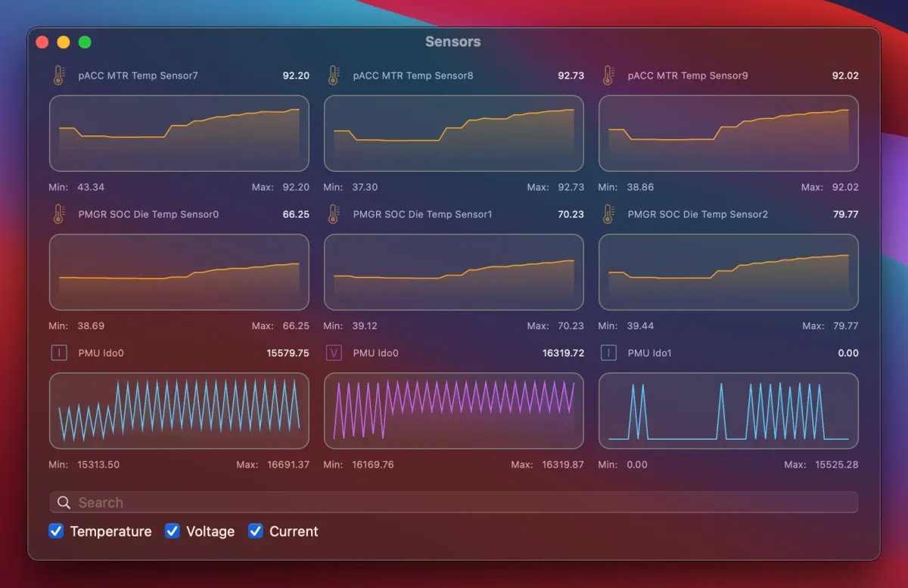Click thermometer icon for pACC MTR Temp Sensor8
The height and width of the screenshot is (588, 908).
(334, 76)
